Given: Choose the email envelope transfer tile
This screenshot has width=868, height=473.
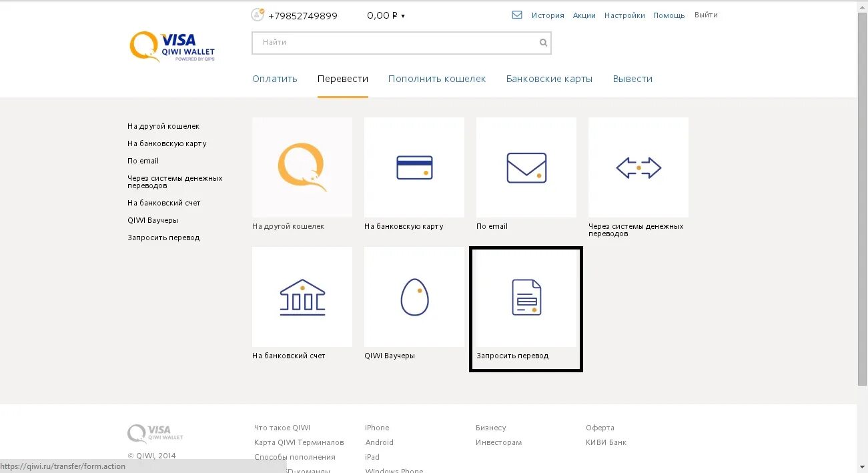Looking at the screenshot, I should [526, 167].
